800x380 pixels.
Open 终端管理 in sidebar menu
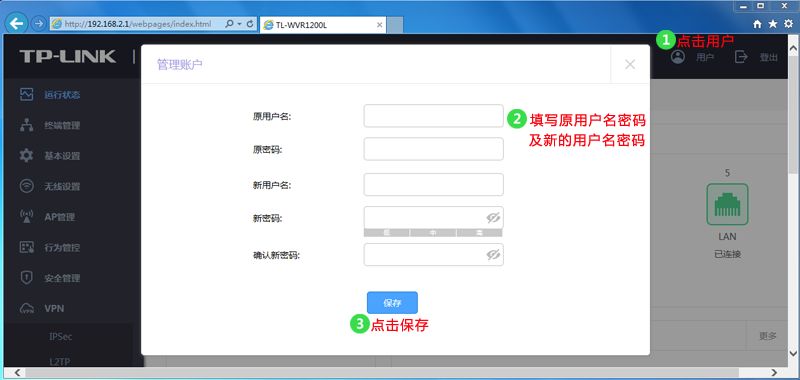tap(62, 125)
